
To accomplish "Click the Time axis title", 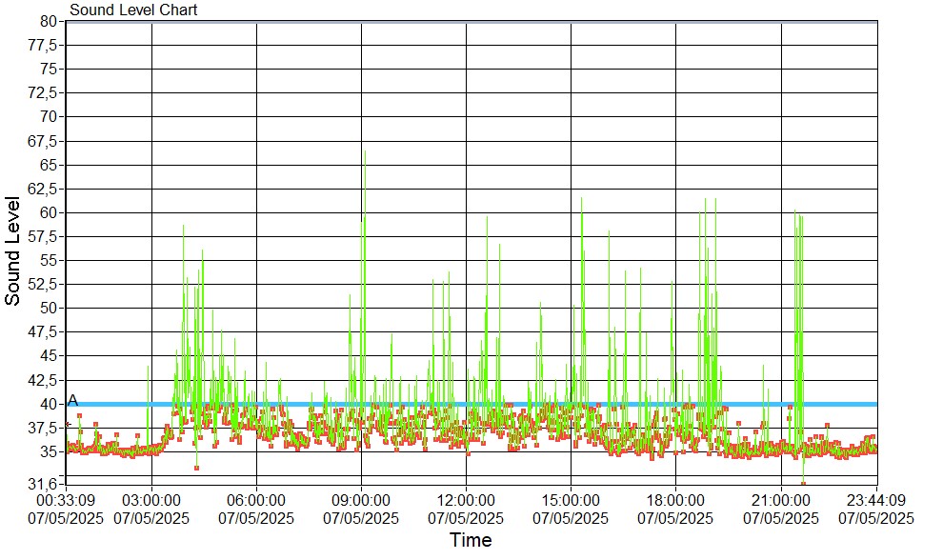I will coord(471,541).
